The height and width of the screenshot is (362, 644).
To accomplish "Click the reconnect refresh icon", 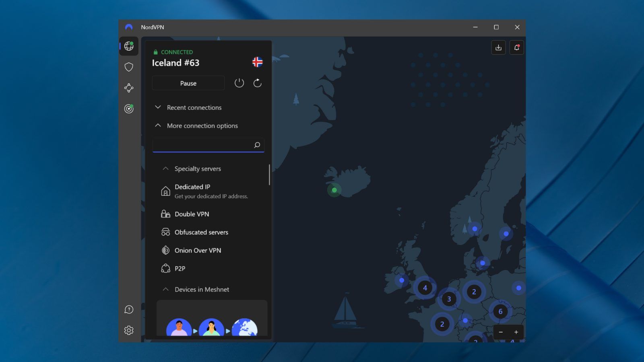I will tap(257, 83).
